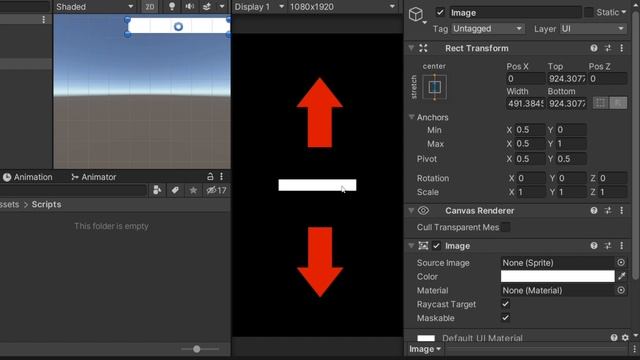640x360 pixels.
Task: Open the Static dropdown arrow
Action: pyautogui.click(x=624, y=12)
